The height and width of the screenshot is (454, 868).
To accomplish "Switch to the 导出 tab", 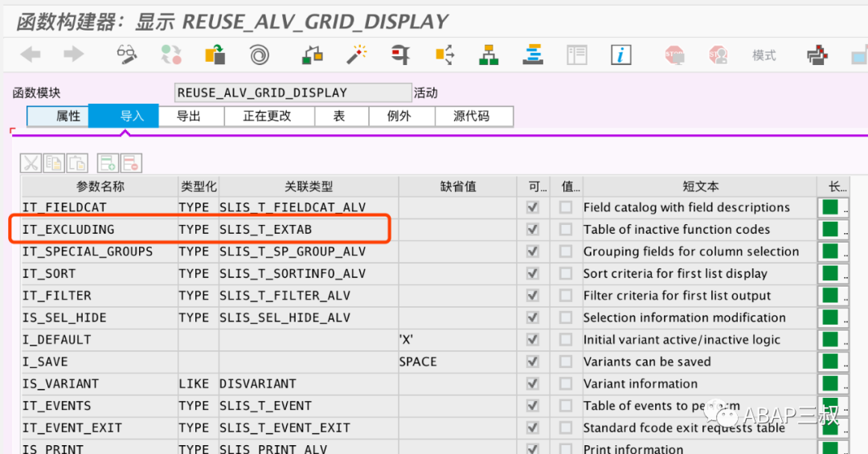I will coord(191,117).
